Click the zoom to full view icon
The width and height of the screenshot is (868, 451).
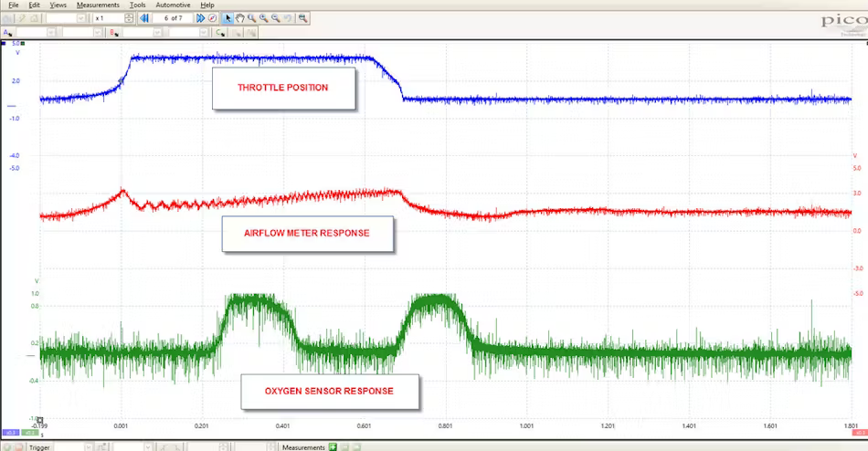302,18
